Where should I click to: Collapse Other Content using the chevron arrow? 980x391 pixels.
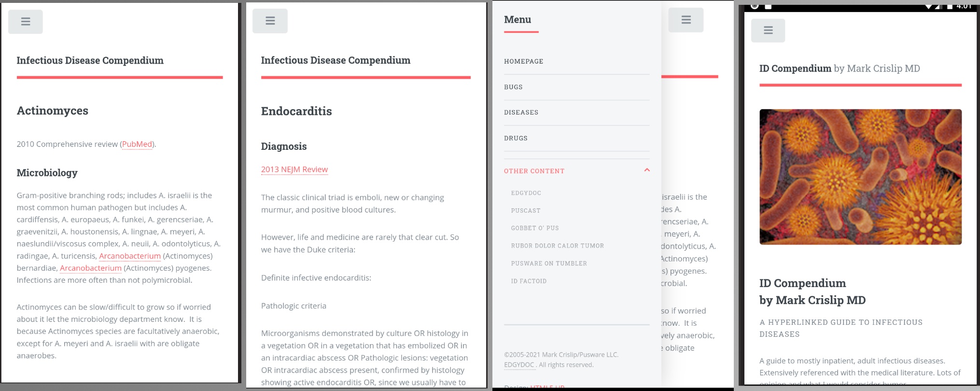pos(647,170)
